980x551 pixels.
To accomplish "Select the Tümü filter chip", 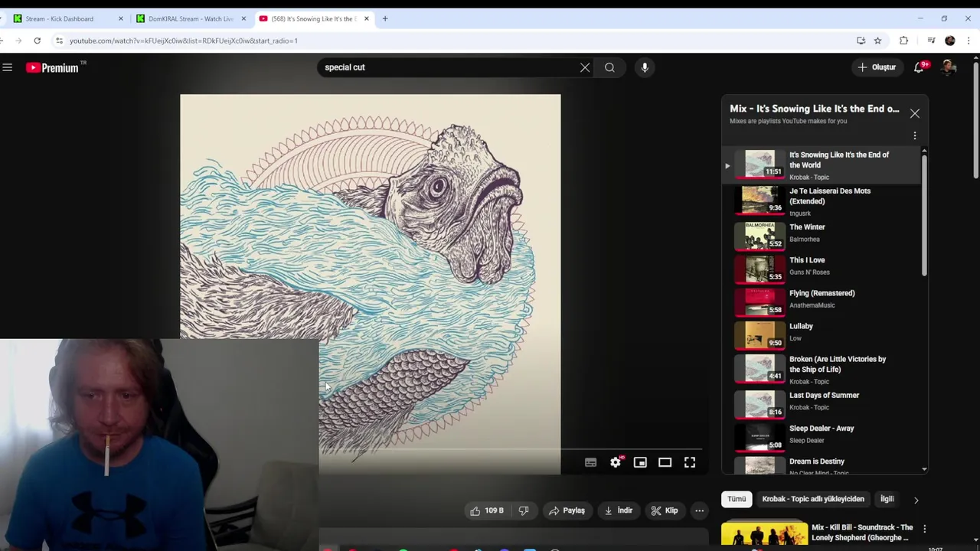I will tap(737, 499).
